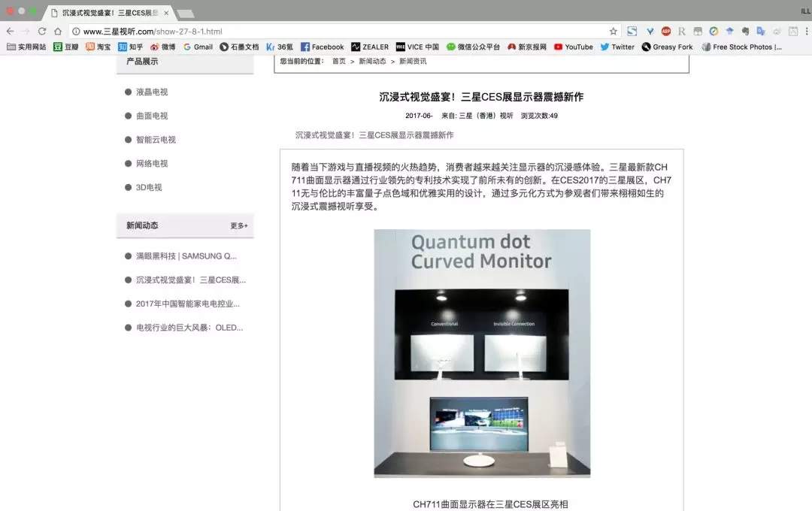The width and height of the screenshot is (812, 511).
Task: Open the ZEALER bookmark
Action: point(370,47)
